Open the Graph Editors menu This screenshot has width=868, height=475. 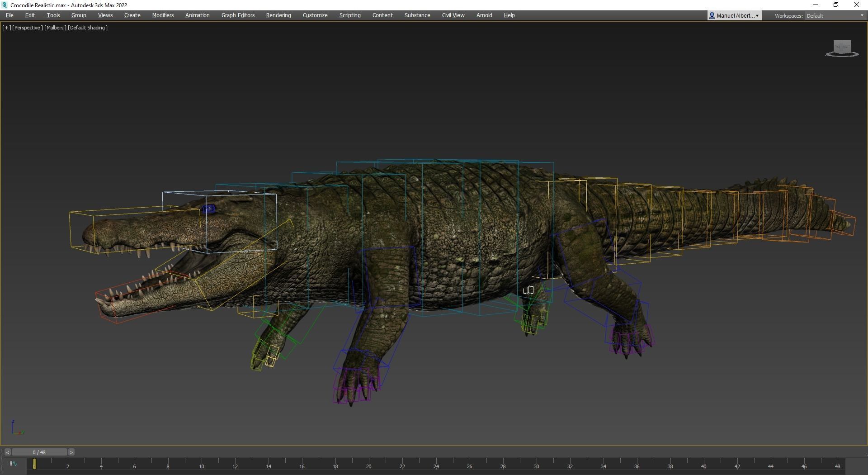point(238,15)
